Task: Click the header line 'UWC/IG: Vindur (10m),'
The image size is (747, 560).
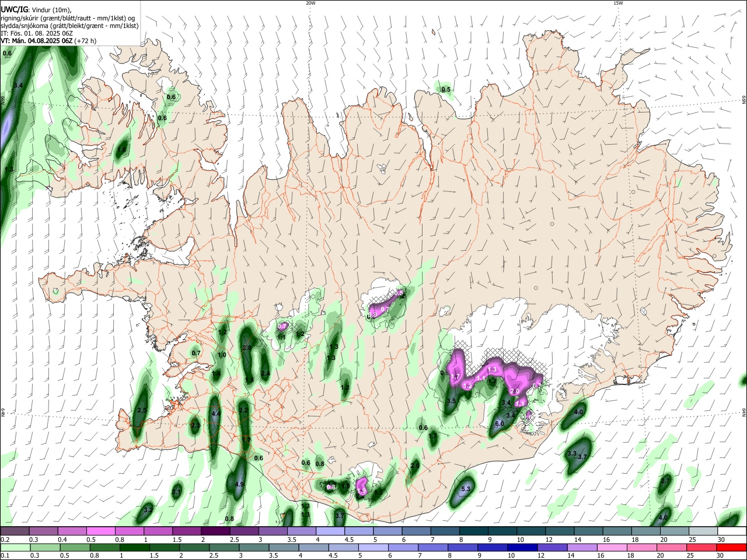Action: pyautogui.click(x=36, y=9)
